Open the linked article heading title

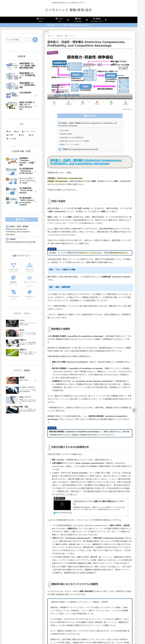point(86,162)
